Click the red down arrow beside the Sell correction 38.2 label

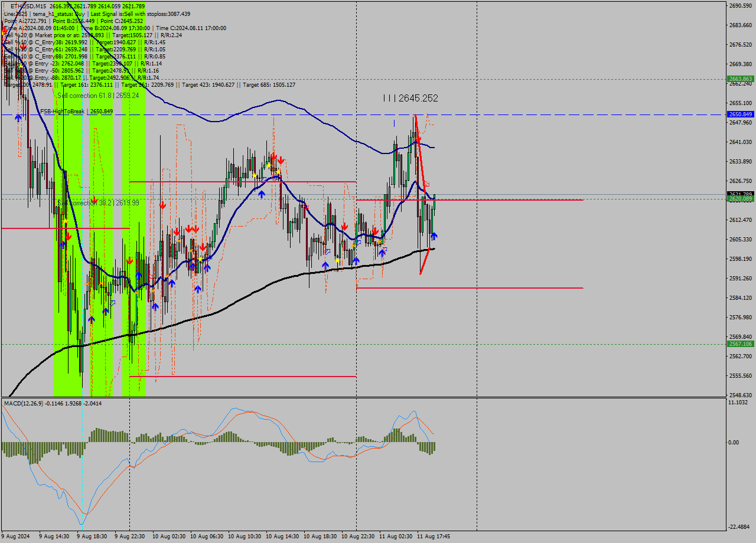pyautogui.click(x=93, y=201)
